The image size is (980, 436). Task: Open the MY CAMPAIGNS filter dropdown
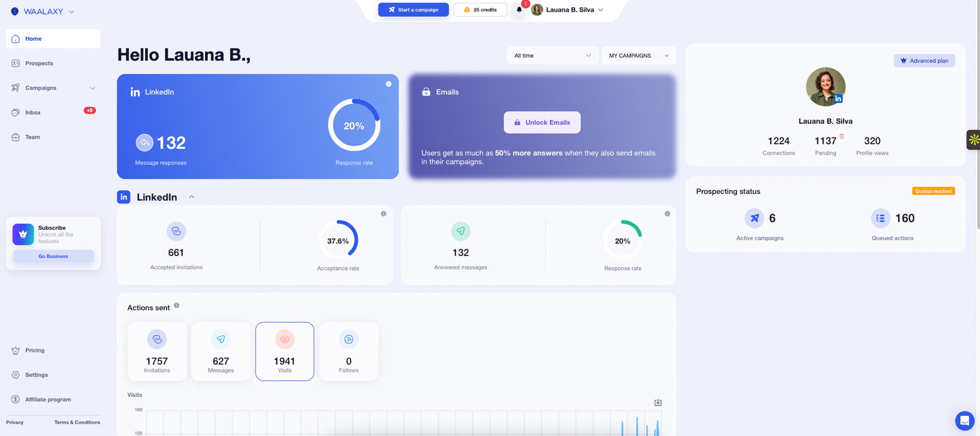pyautogui.click(x=639, y=56)
